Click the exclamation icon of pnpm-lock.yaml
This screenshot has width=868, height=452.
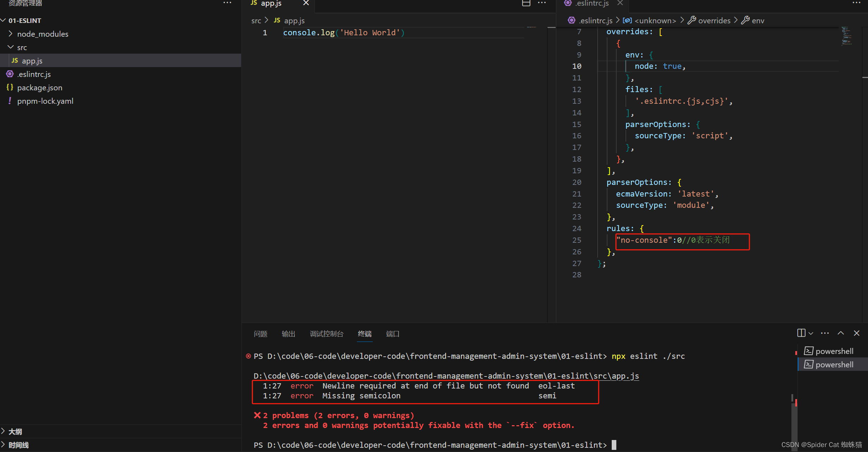click(10, 101)
